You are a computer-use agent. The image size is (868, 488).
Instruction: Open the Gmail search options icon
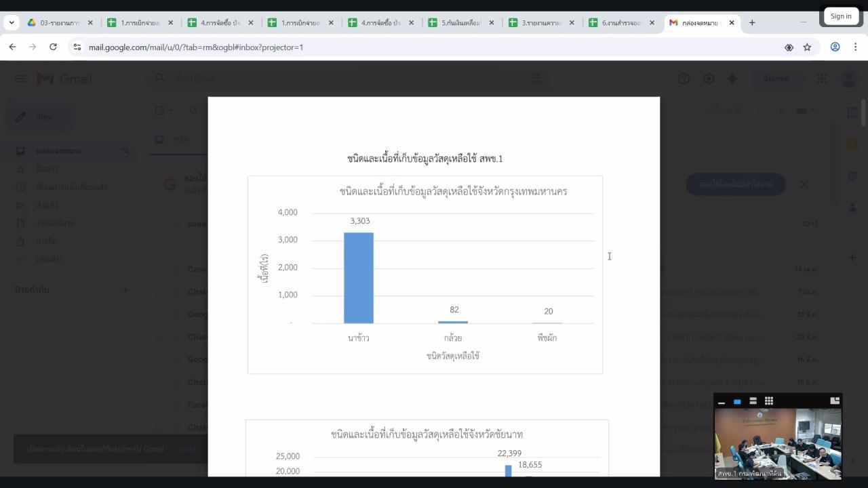pyautogui.click(x=536, y=79)
